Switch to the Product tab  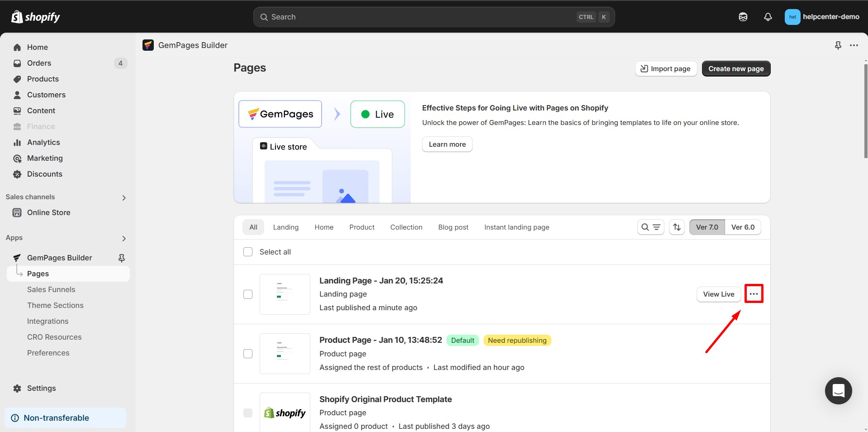(x=362, y=227)
